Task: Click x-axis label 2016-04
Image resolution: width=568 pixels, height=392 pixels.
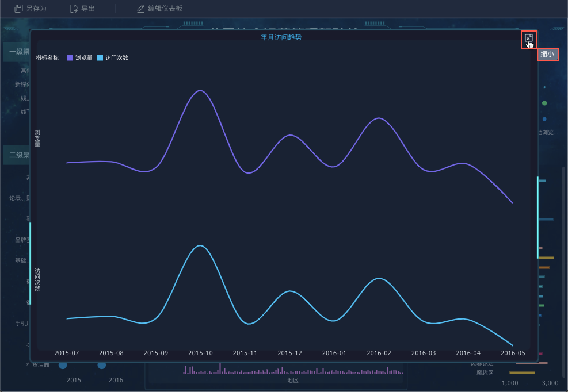Action: pyautogui.click(x=468, y=353)
